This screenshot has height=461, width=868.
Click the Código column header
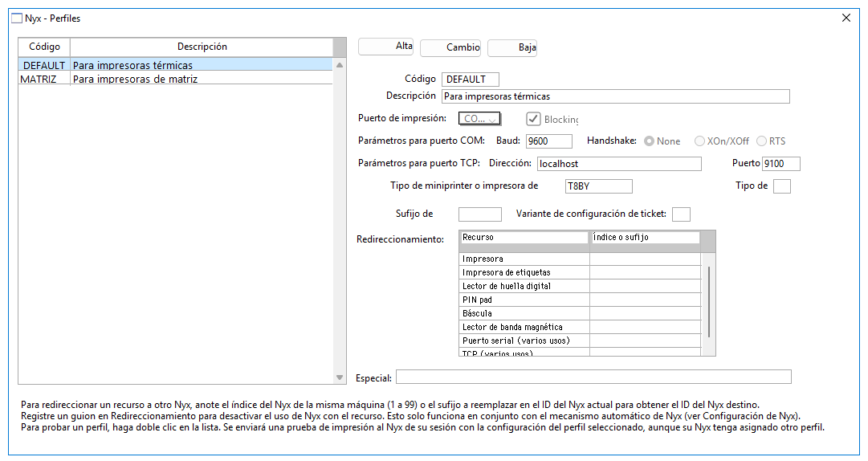pyautogui.click(x=44, y=47)
